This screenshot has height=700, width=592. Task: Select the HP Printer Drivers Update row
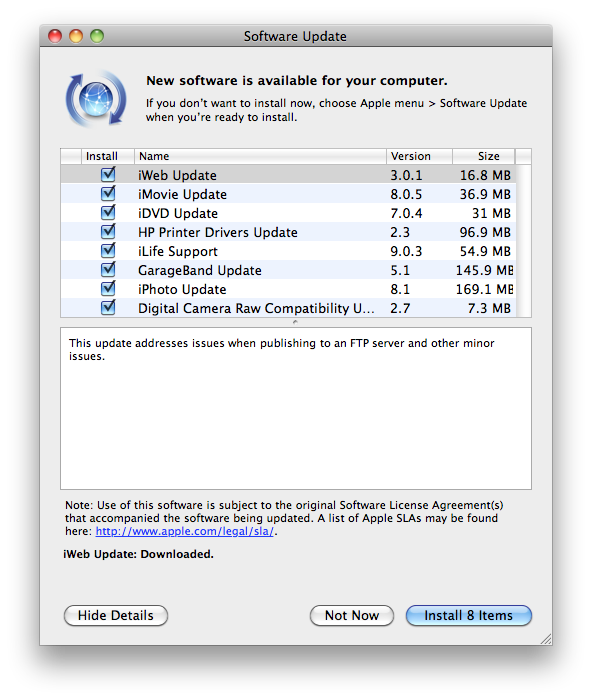coord(288,232)
